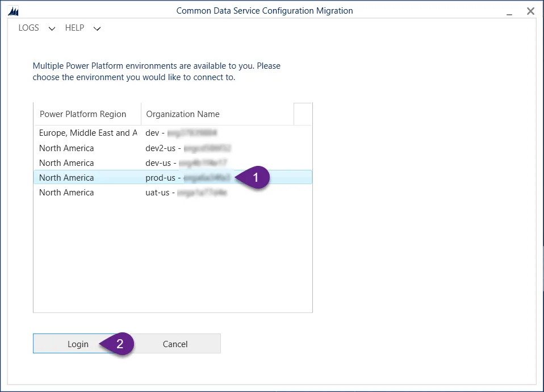544x392 pixels.
Task: Click North America region in uat-us row
Action: [x=66, y=193]
